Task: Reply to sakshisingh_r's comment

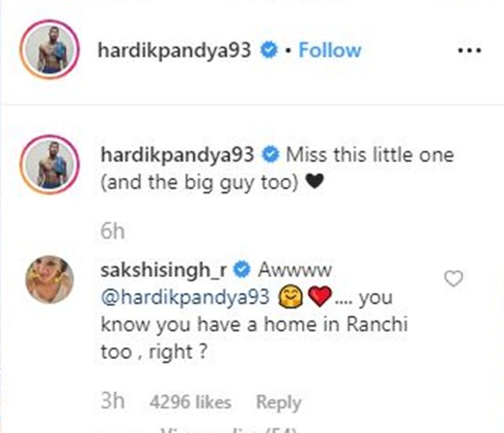Action: [x=279, y=403]
